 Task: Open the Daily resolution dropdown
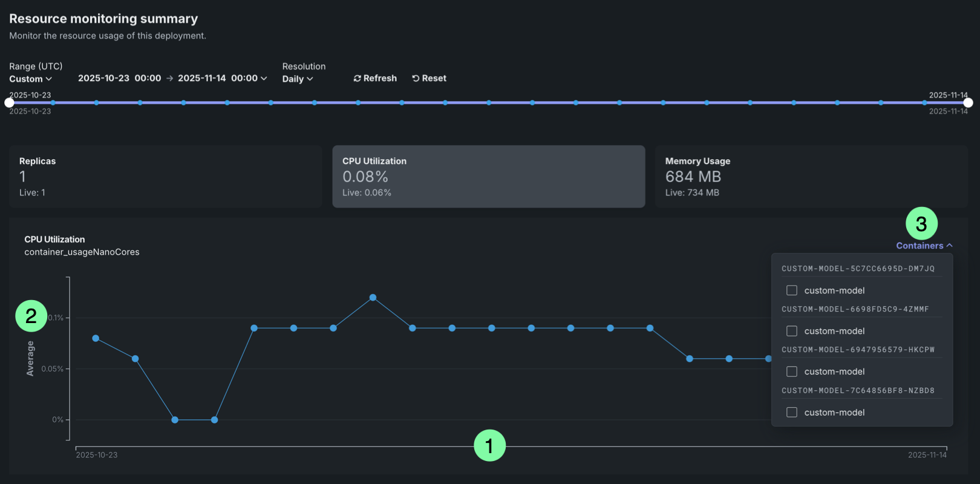(297, 79)
